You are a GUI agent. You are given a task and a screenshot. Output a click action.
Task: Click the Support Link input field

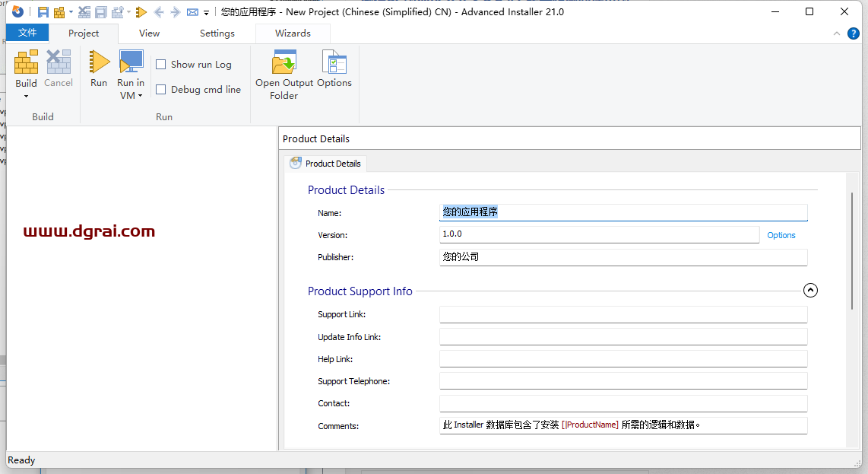coord(623,314)
